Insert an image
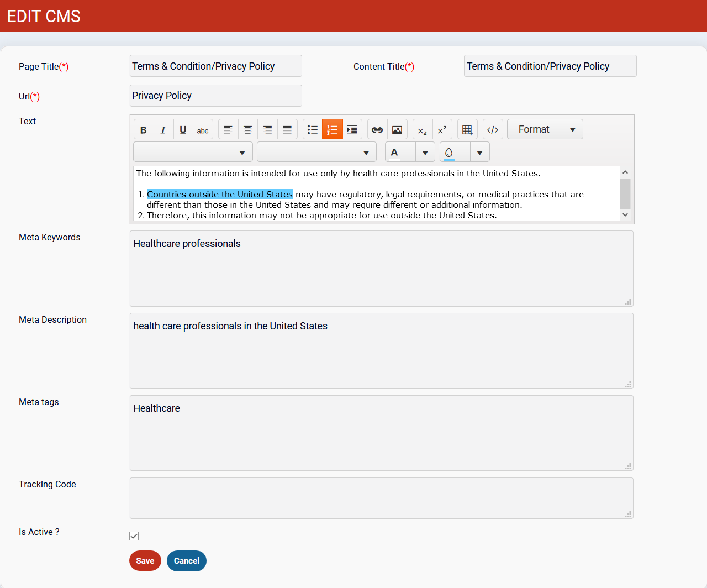Screen dimensions: 707x588 (397, 129)
